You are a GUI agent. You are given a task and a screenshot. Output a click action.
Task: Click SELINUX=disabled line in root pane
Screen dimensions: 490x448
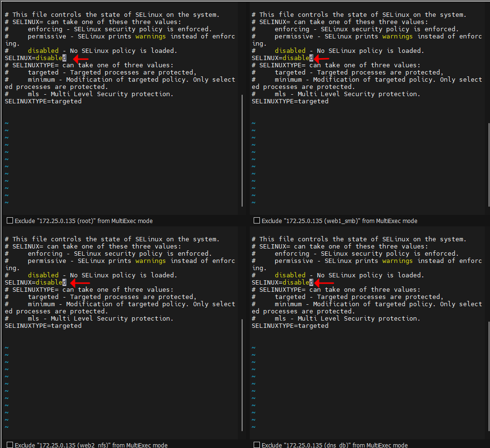pos(36,58)
